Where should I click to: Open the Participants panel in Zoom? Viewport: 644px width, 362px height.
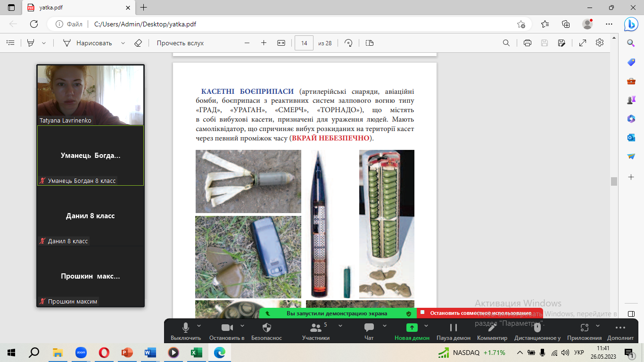coord(315,330)
